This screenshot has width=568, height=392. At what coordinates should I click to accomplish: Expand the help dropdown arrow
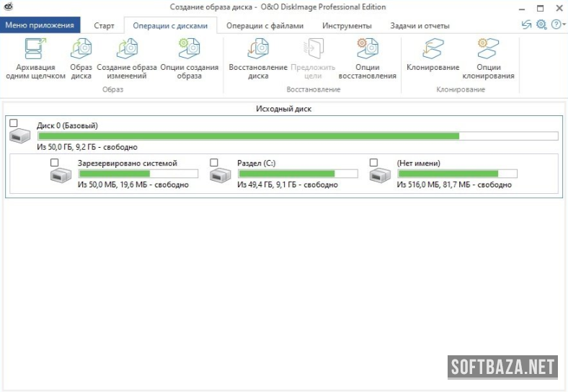(563, 25)
